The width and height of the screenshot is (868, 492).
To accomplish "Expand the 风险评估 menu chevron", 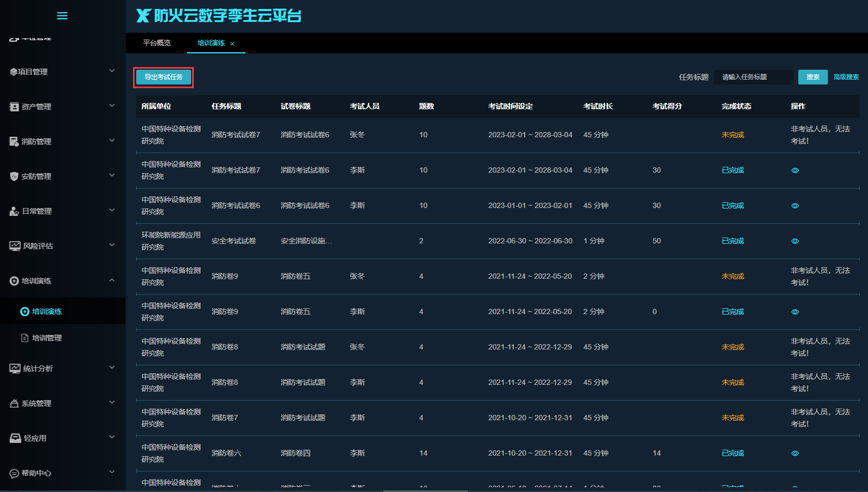I will coord(112,245).
